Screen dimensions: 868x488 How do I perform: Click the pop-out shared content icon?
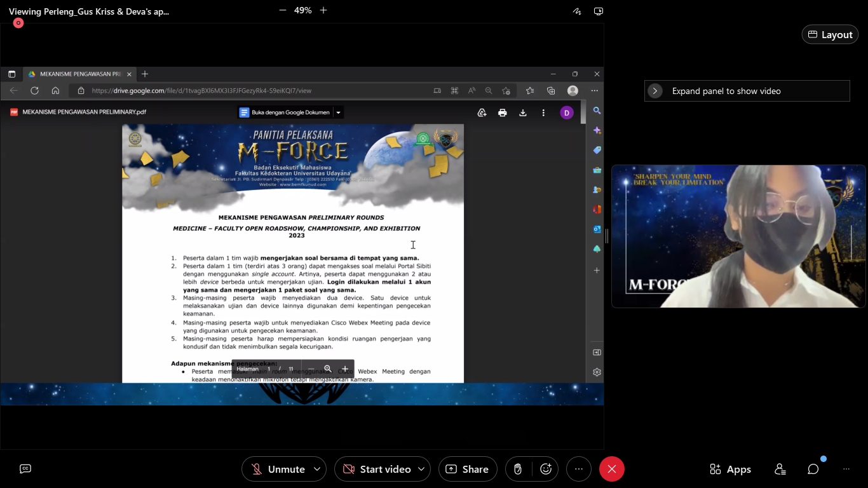(x=598, y=11)
